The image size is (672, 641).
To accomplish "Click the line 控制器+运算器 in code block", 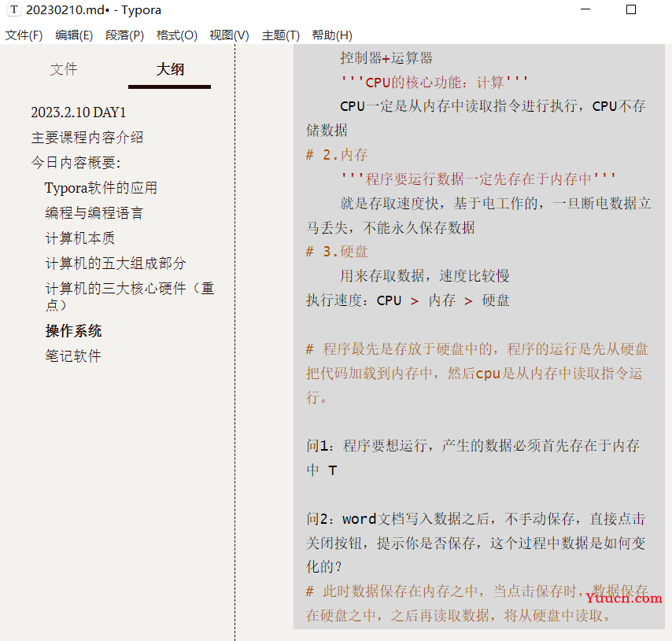I will click(x=386, y=58).
